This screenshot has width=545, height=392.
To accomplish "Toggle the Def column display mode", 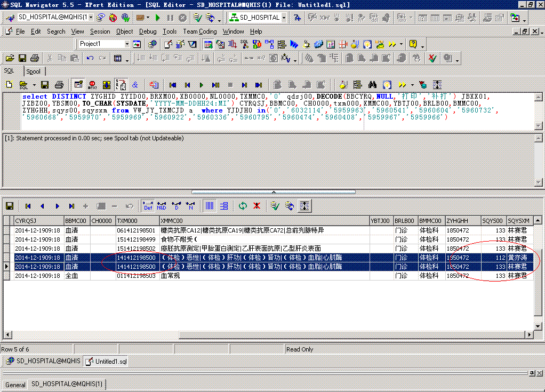I will 148,206.
